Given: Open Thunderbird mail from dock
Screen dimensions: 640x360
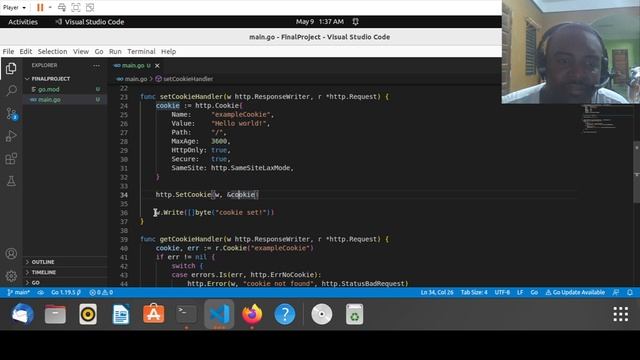Looking at the screenshot, I should tap(22, 314).
